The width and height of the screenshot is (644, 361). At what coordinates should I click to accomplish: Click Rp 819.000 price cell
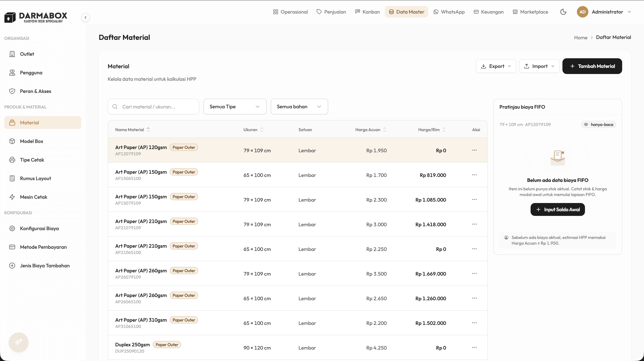point(433,175)
